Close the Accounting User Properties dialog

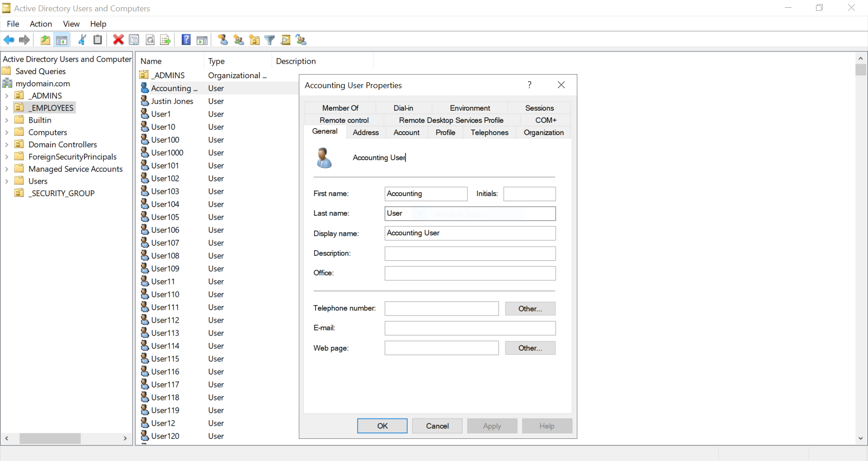pos(561,85)
